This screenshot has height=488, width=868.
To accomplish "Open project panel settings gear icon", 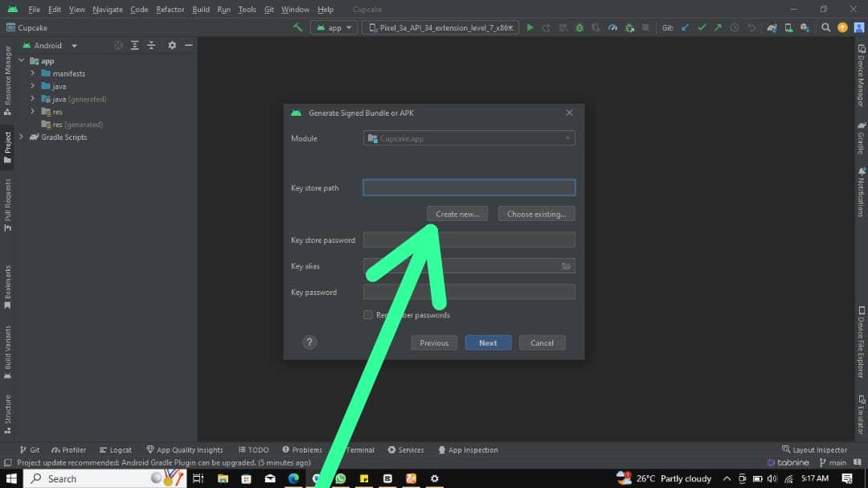I will click(x=172, y=45).
